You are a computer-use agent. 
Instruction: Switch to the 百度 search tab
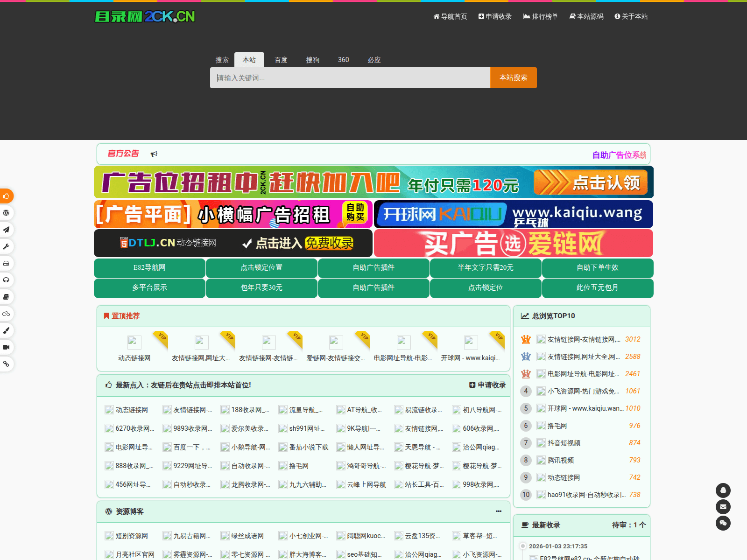click(x=281, y=60)
